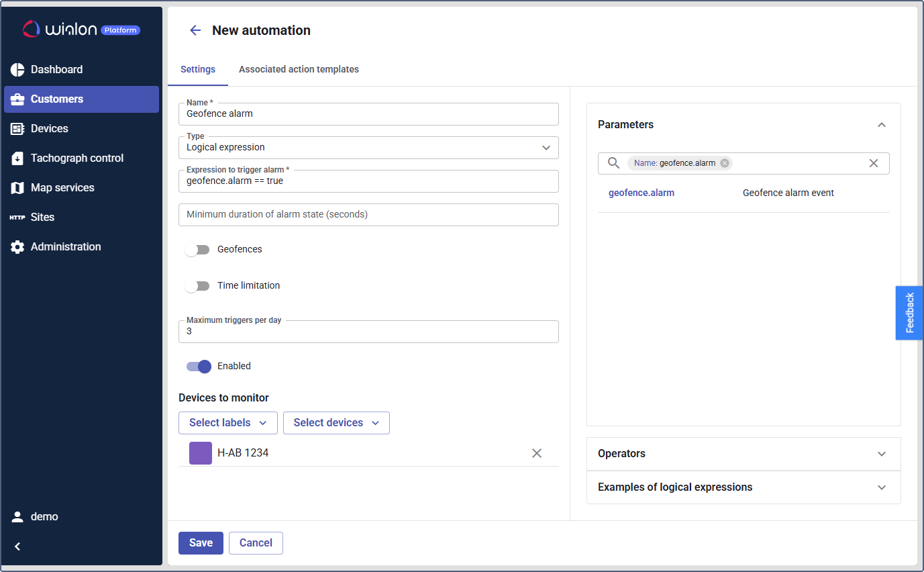
Task: Switch to Associated action templates tab
Action: (299, 70)
